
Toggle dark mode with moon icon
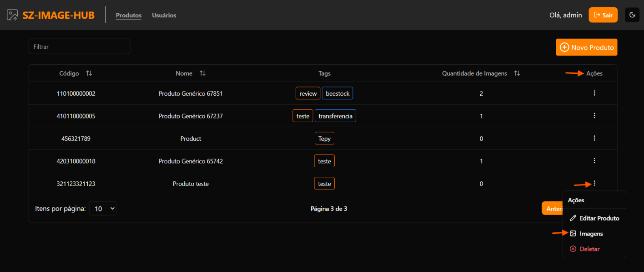pyautogui.click(x=632, y=15)
